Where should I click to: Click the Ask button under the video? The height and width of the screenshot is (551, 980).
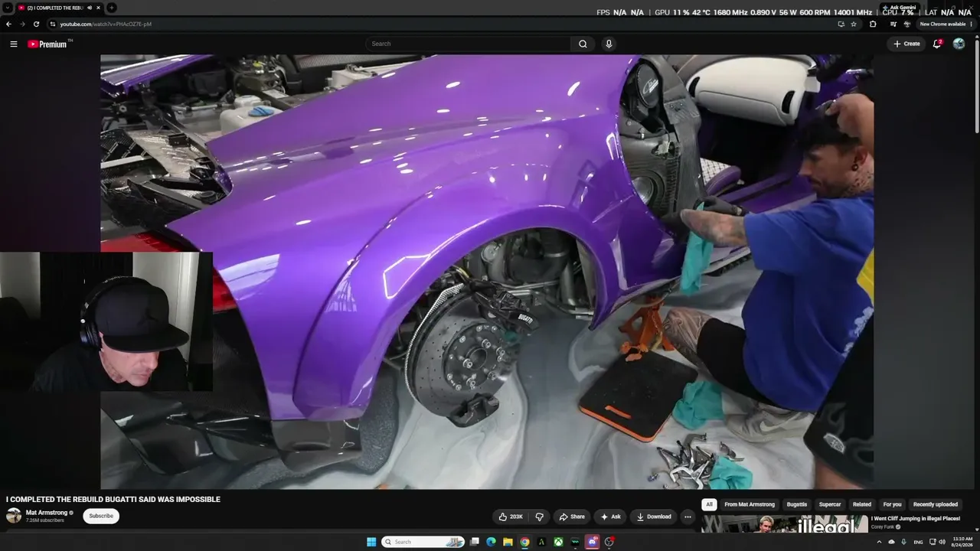(610, 517)
